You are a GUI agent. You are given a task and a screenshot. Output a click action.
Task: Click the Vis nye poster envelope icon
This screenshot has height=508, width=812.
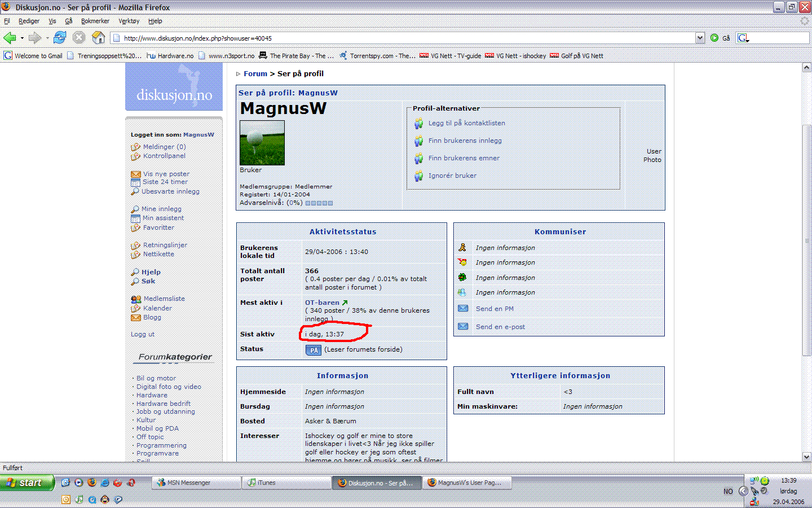(136, 174)
